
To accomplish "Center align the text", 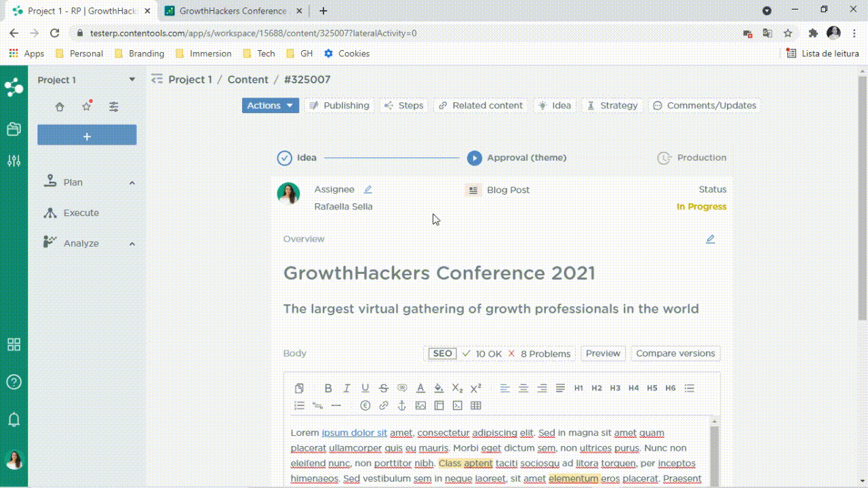I will (523, 388).
